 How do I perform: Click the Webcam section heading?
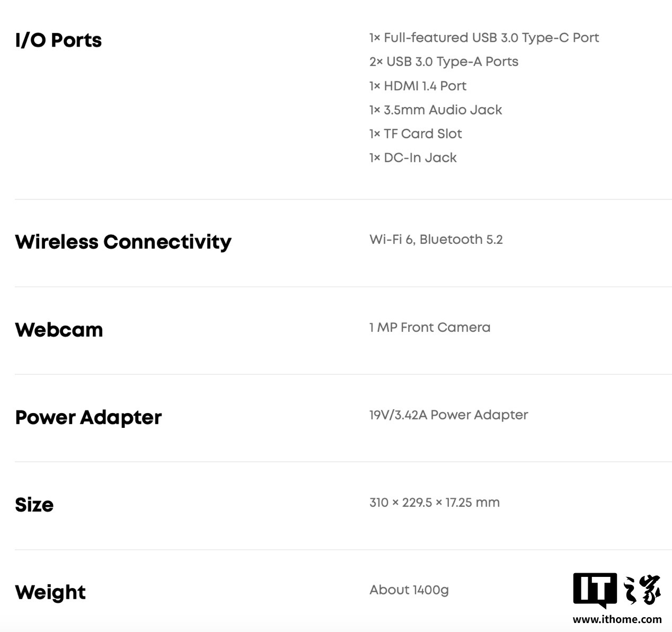(59, 330)
